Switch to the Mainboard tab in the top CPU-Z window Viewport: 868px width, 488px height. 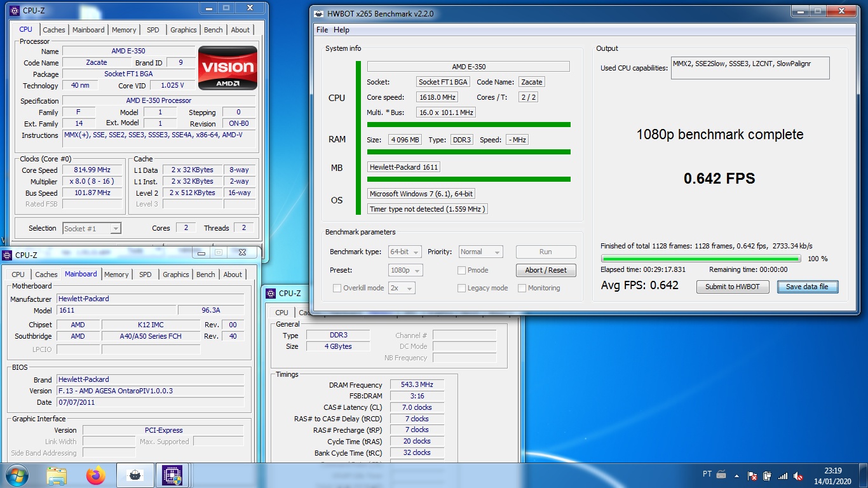88,30
